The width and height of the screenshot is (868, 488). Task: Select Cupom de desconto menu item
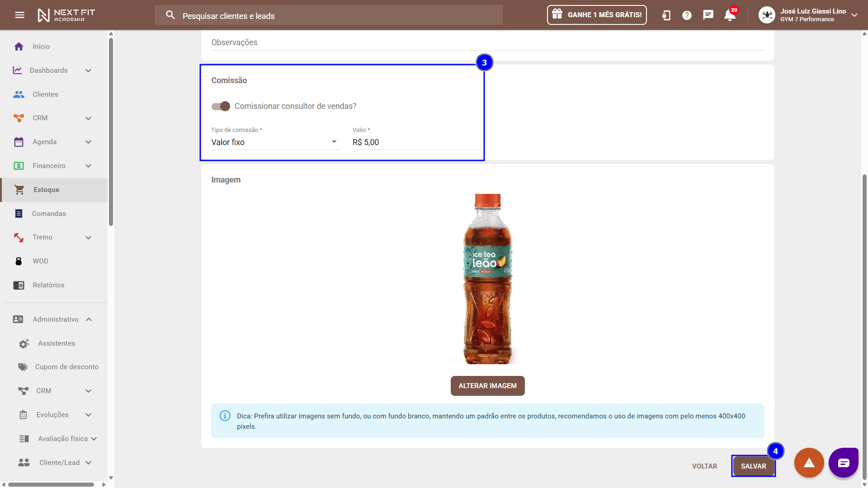coord(66,367)
